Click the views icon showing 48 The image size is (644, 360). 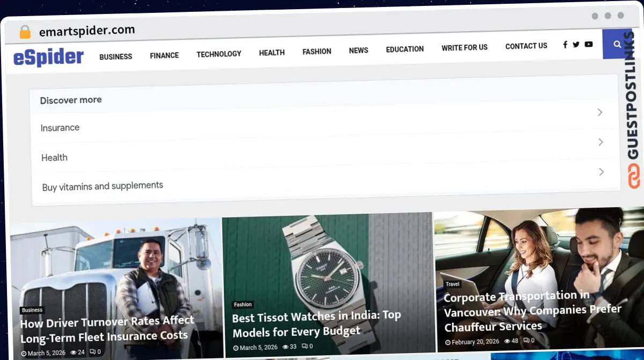(x=507, y=341)
